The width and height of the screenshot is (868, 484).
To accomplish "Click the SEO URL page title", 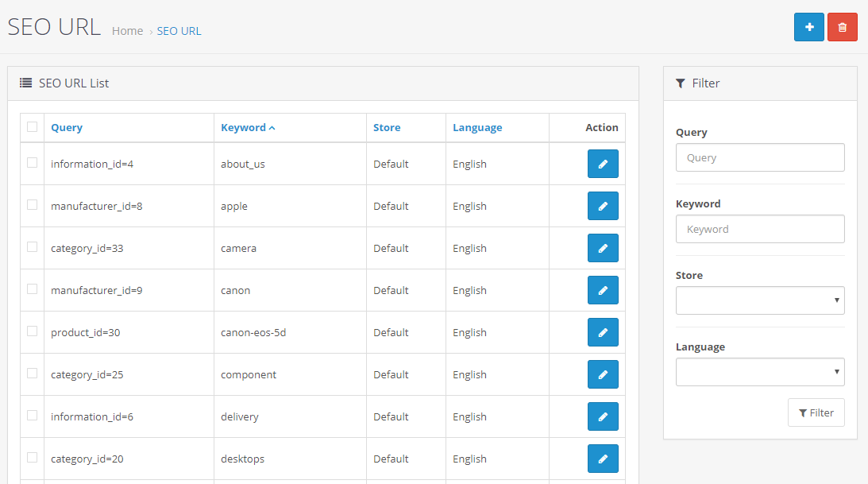I will coord(54,26).
